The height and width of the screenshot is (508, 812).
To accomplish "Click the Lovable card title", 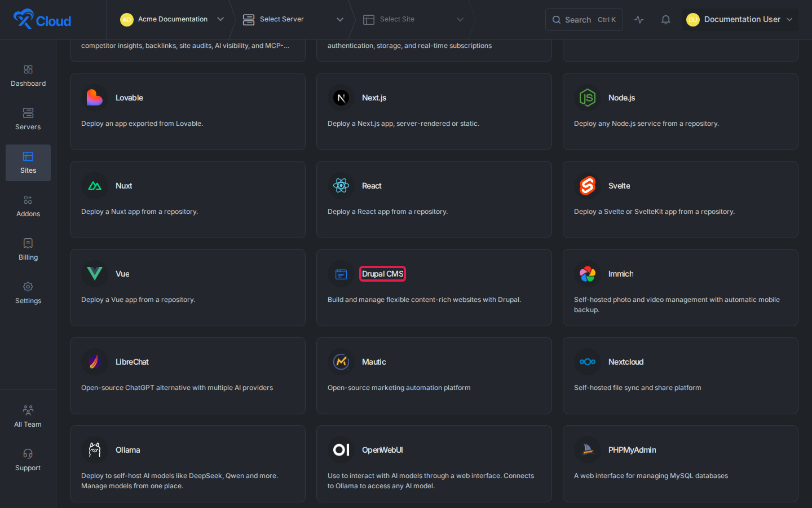I will tap(129, 98).
